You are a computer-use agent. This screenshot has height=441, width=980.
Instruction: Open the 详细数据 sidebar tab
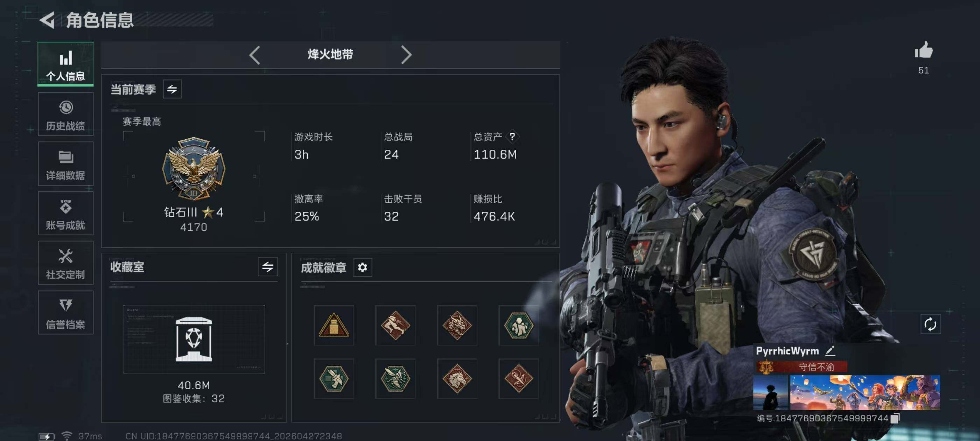click(x=65, y=164)
